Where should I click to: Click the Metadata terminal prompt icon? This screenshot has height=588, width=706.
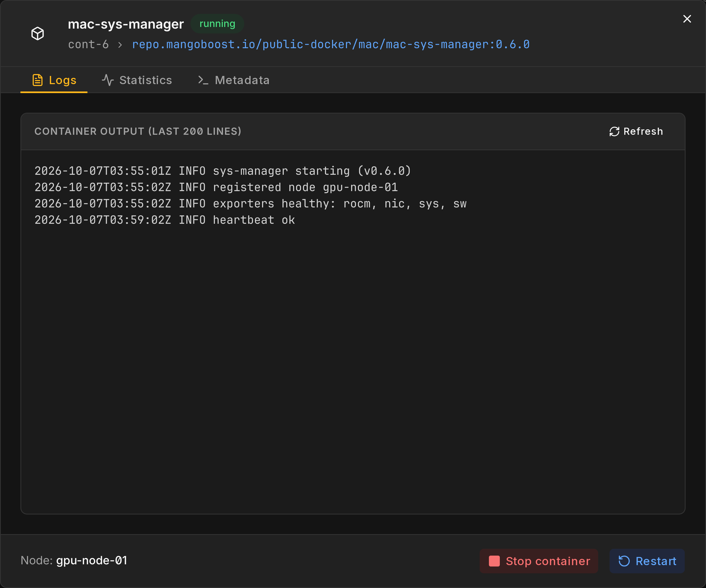click(x=203, y=80)
